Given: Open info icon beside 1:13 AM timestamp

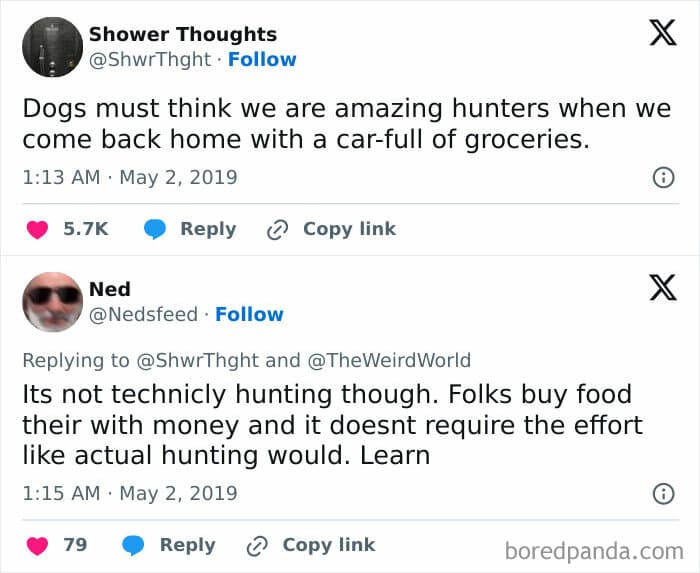Looking at the screenshot, I should point(663,178).
